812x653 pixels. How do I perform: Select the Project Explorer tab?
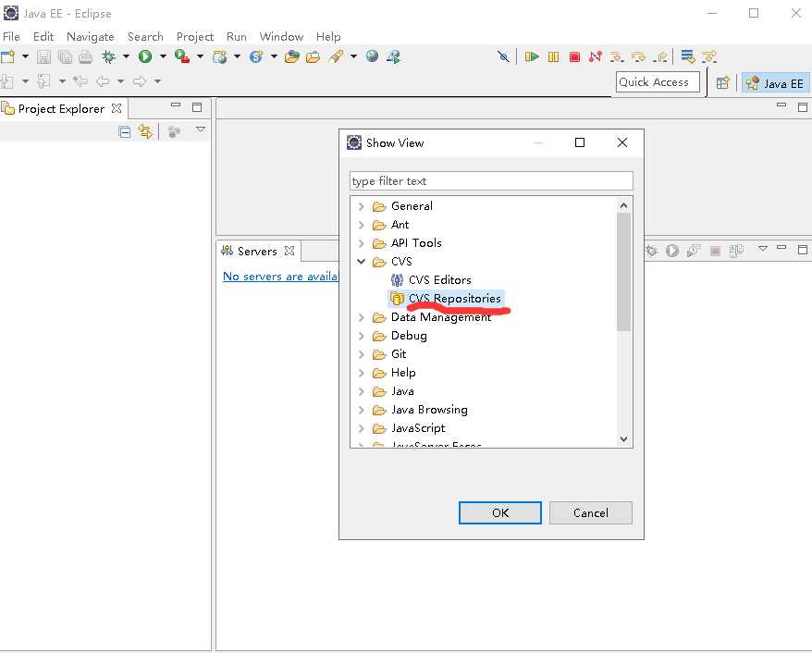(x=61, y=109)
